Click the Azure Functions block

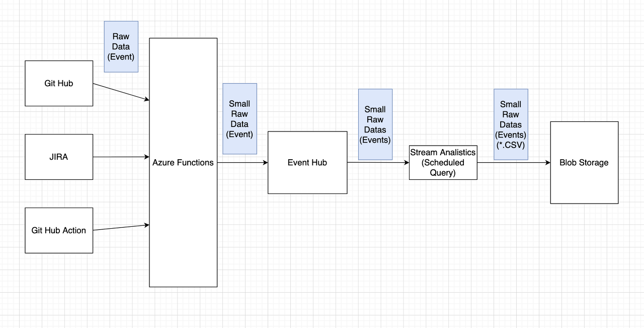[x=183, y=163]
